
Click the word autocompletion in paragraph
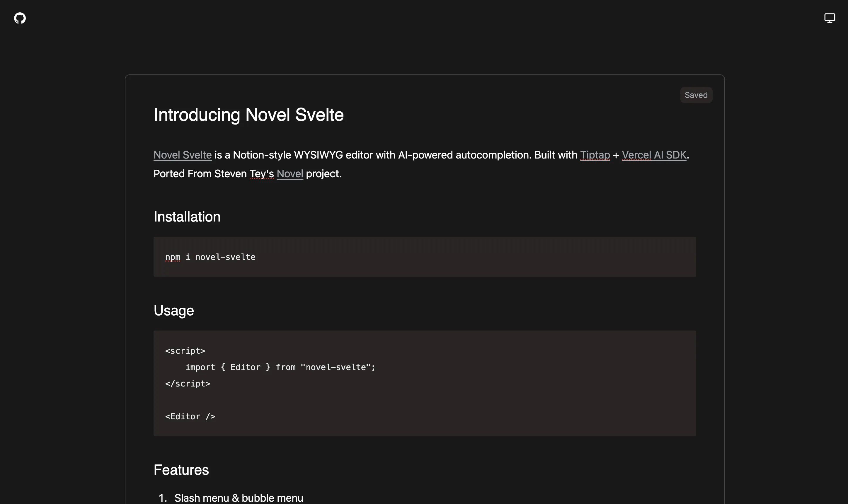click(492, 155)
